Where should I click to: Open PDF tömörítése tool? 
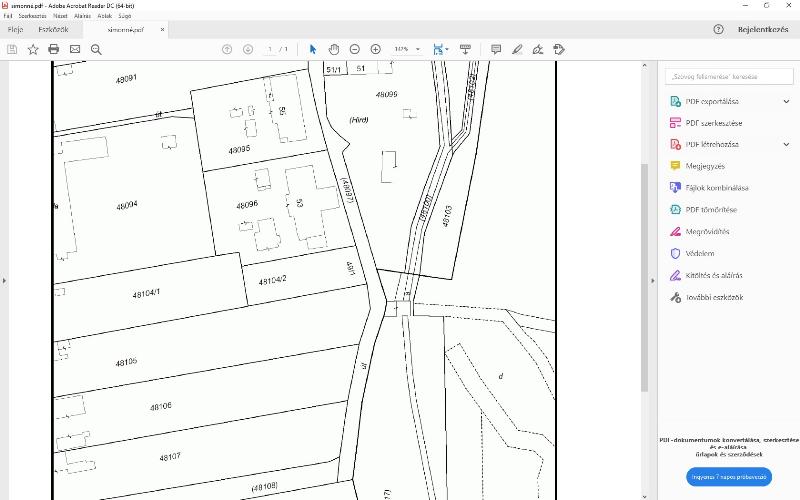click(711, 210)
